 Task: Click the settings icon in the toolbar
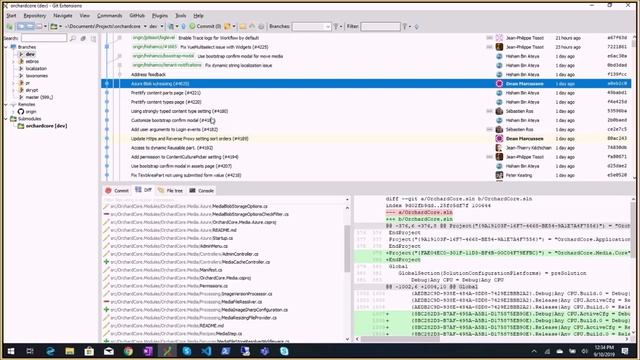coord(261,26)
